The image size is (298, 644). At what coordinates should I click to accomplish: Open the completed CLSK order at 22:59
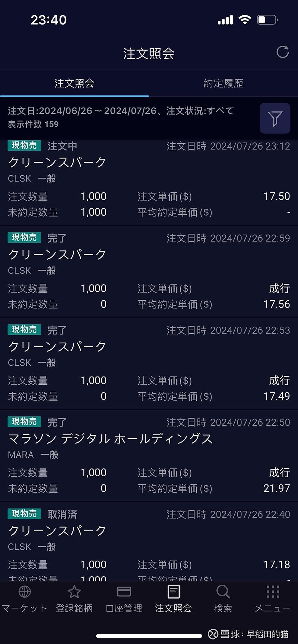(149, 272)
